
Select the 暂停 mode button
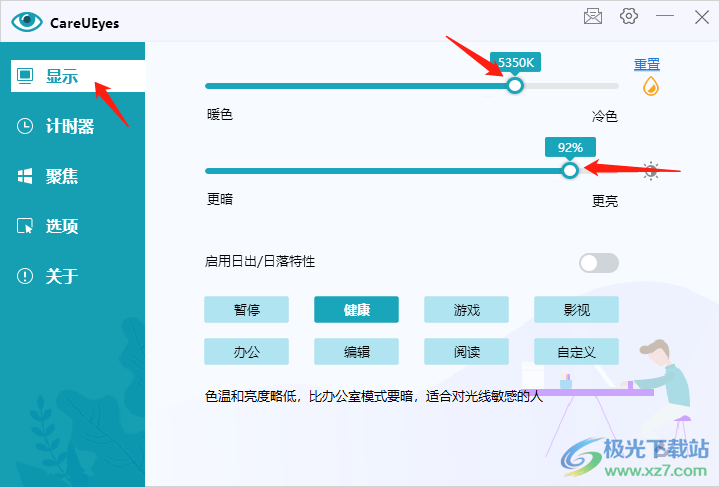[247, 310]
